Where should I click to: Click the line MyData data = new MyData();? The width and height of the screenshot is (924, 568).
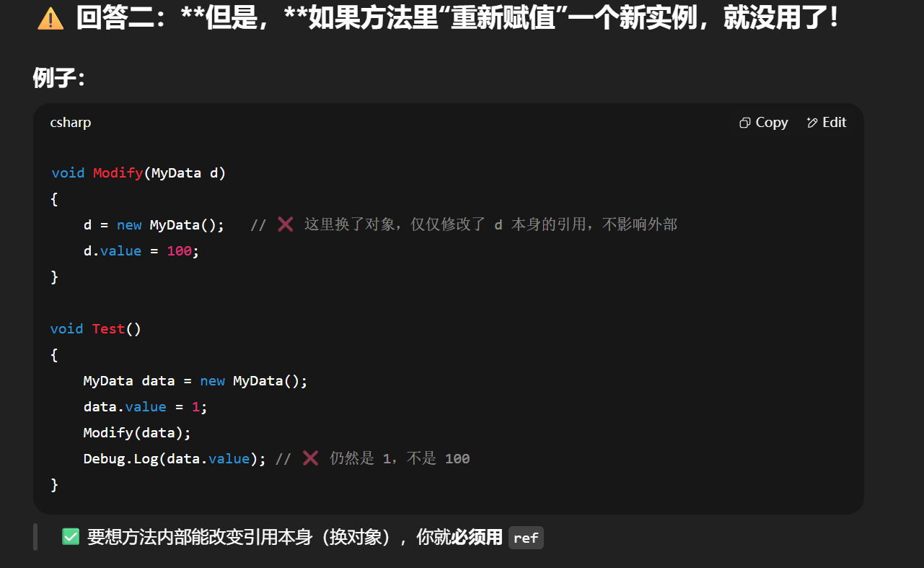[x=195, y=381]
